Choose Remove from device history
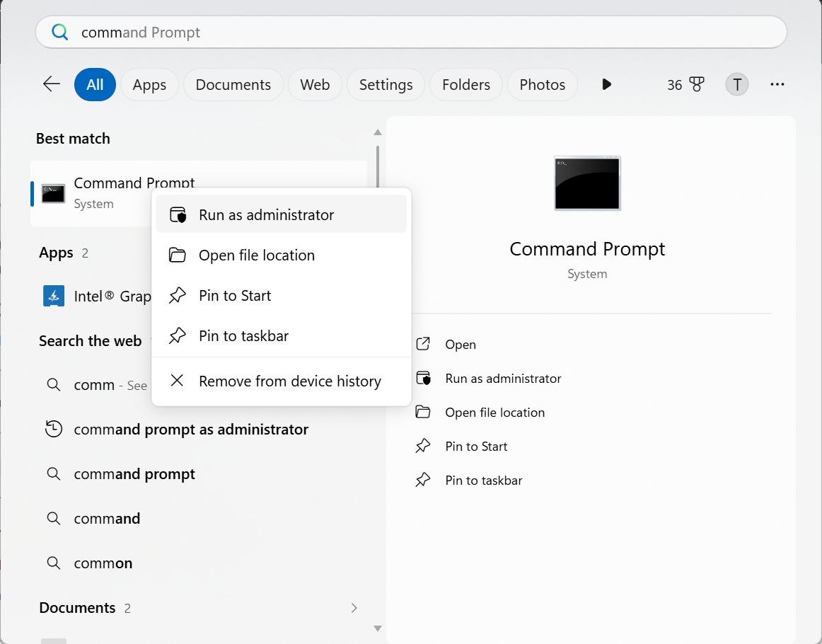Image resolution: width=822 pixels, height=644 pixels. (x=282, y=381)
